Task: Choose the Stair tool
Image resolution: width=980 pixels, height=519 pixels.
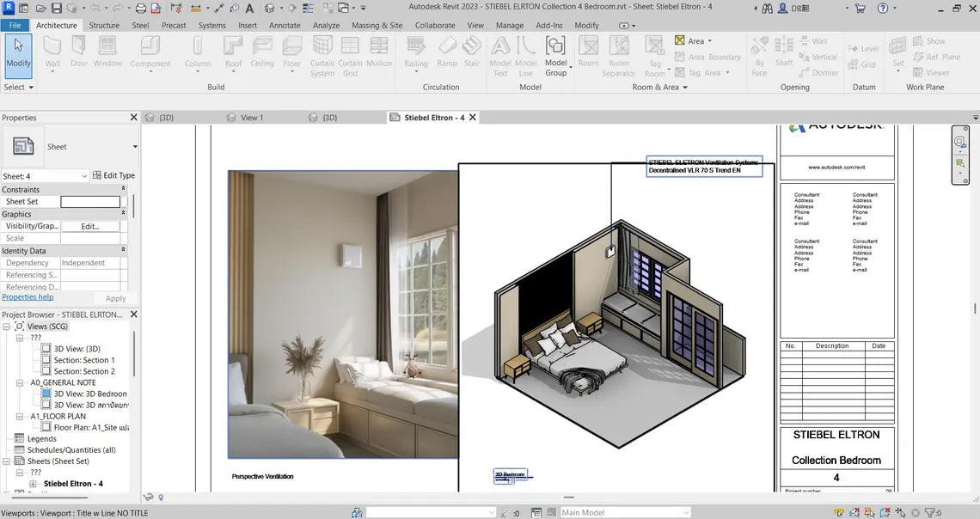Action: 472,53
